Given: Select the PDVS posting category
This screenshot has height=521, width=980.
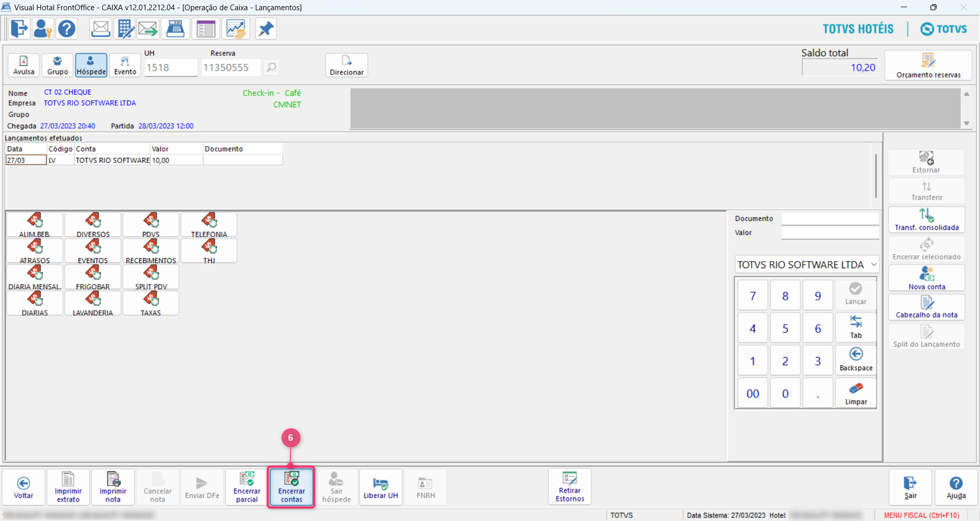Looking at the screenshot, I should coord(151,225).
